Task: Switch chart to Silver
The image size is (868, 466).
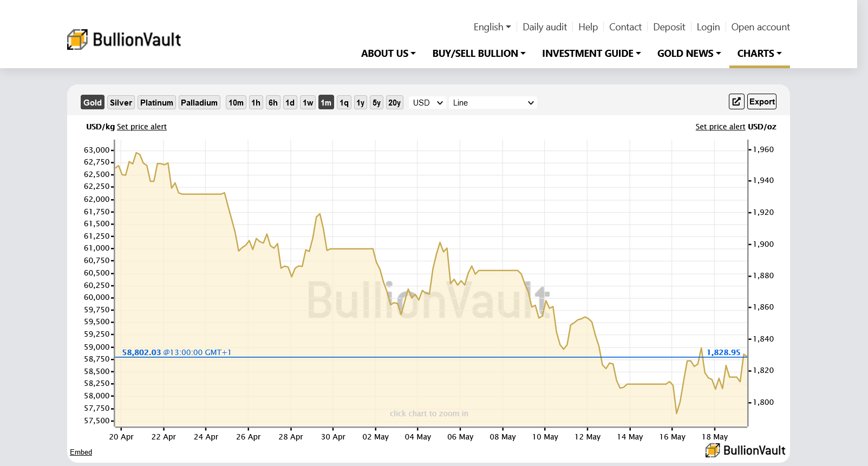Action: click(x=121, y=102)
